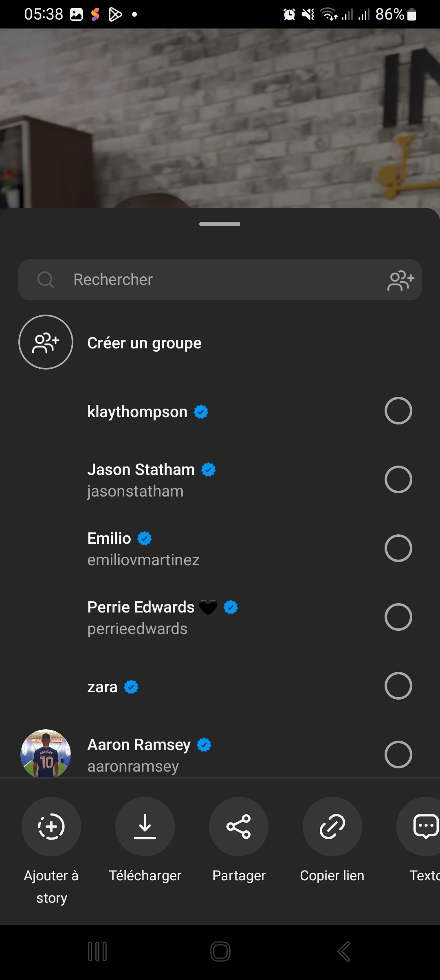
Task: Tap the Partager share icon
Action: click(x=239, y=827)
